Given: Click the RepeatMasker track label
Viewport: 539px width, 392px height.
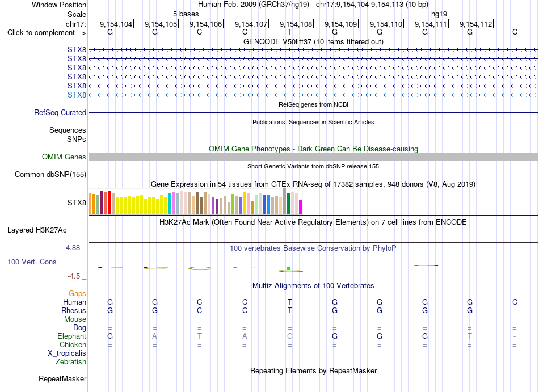Looking at the screenshot, I should point(62,378).
